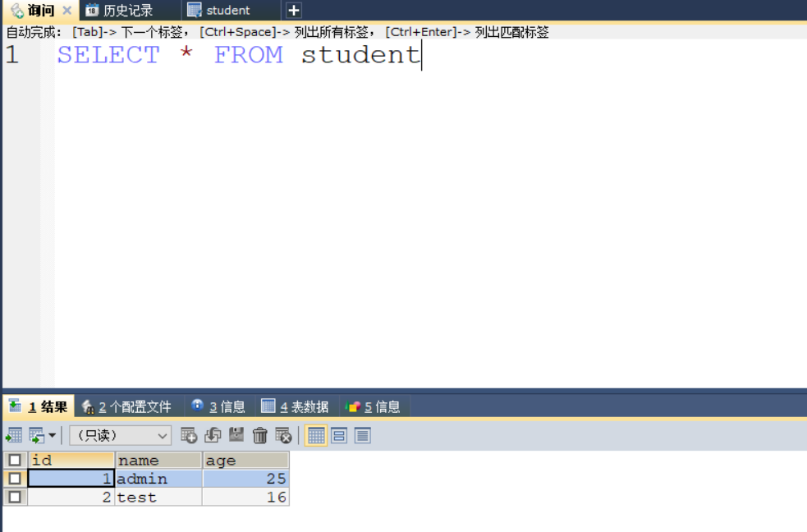Switch to 4 表数据 tab
This screenshot has width=807, height=532.
(x=295, y=407)
